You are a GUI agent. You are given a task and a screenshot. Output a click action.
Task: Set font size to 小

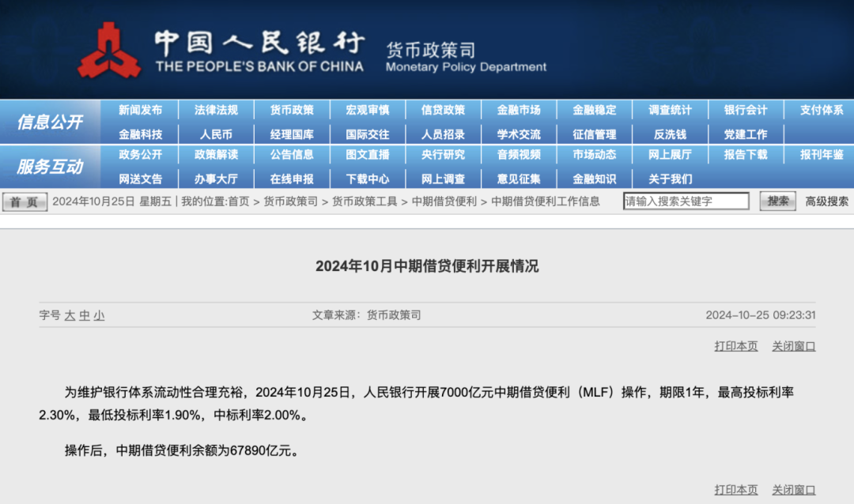tap(99, 316)
